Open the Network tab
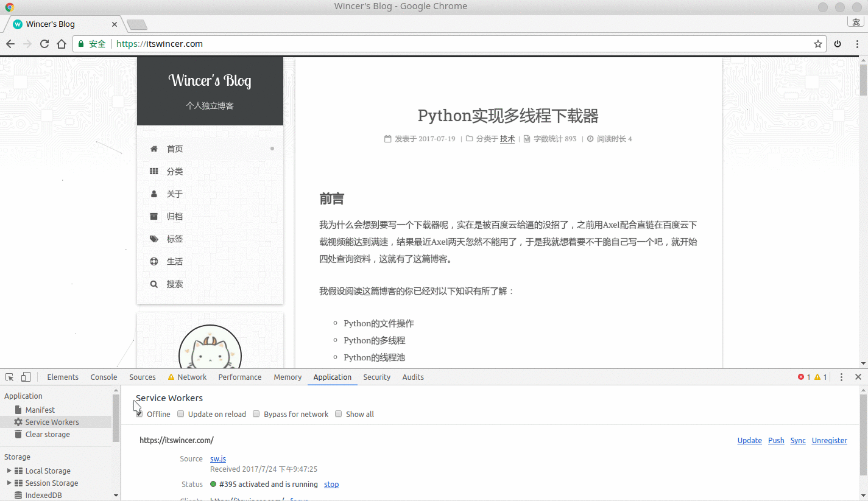868x501 pixels. (x=188, y=377)
